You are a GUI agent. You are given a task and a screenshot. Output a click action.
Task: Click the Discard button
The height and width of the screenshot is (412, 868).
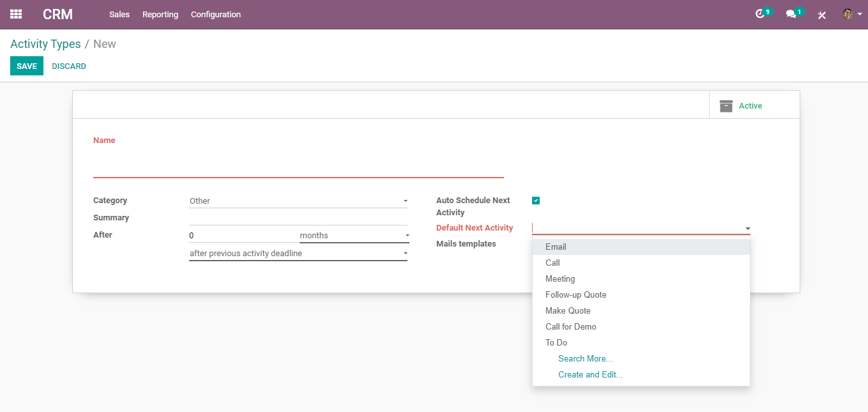69,66
